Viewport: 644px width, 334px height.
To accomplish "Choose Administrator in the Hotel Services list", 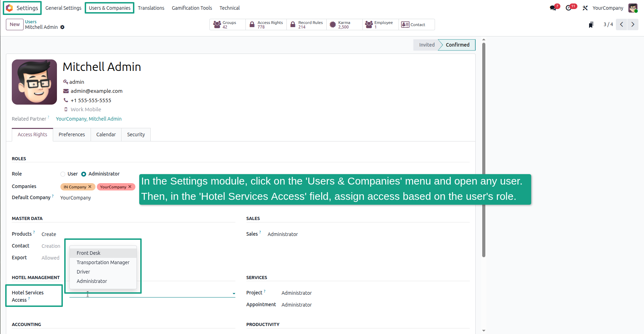I will click(103, 281).
